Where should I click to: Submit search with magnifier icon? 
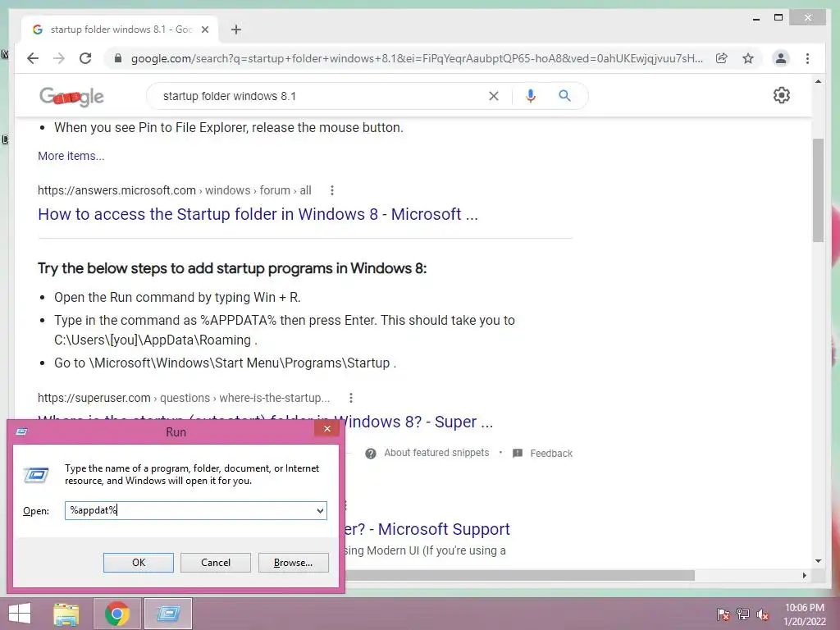point(564,96)
